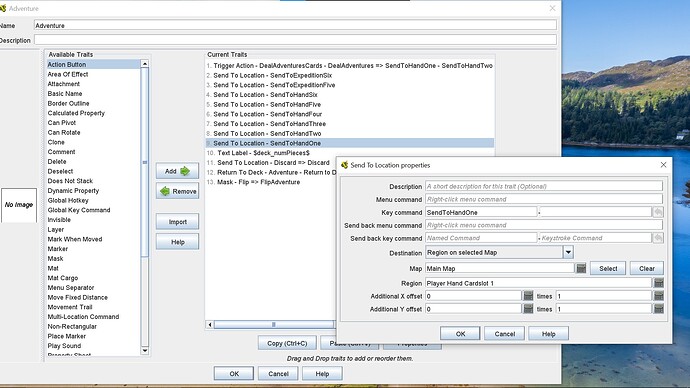Image resolution: width=690 pixels, height=388 pixels.
Task: Click Select button next to Map field
Action: [608, 268]
